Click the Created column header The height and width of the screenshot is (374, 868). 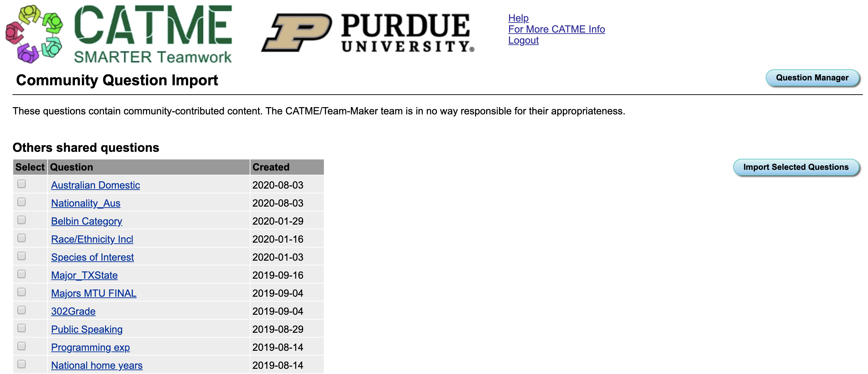coord(271,167)
